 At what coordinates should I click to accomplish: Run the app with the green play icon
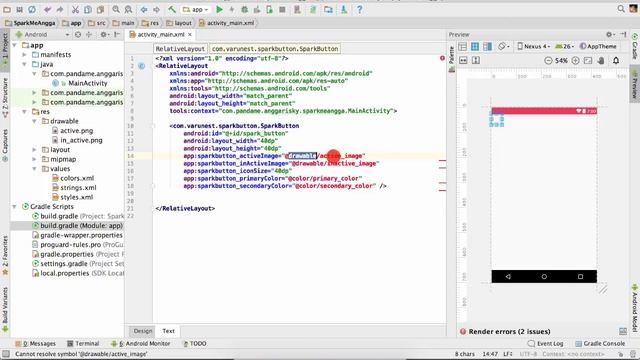tap(219, 9)
